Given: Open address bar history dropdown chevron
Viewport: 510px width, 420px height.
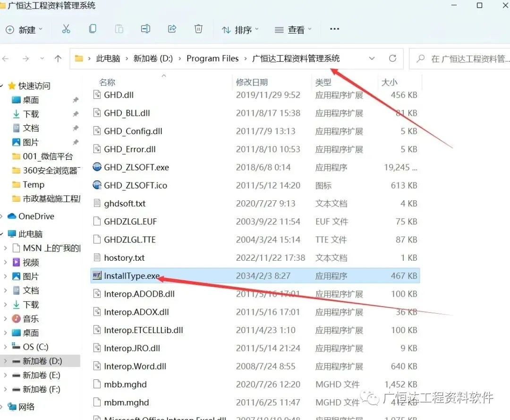Looking at the screenshot, I should coord(372,59).
